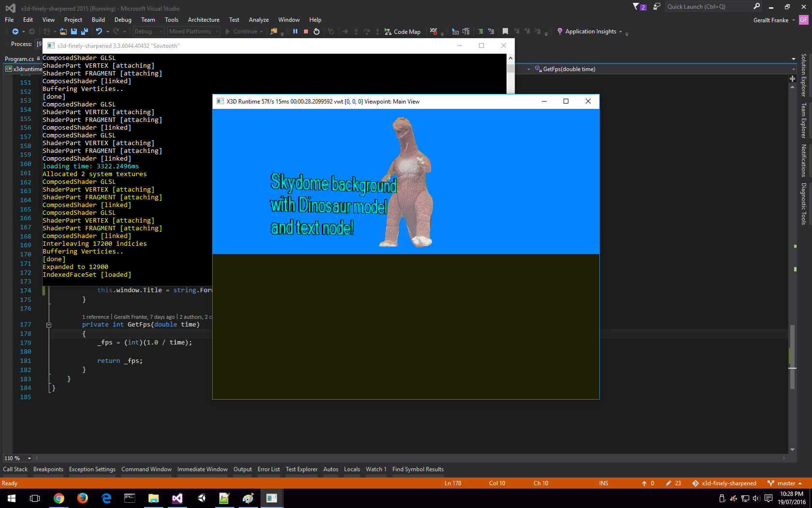Open the Help menu
This screenshot has width=812, height=508.
tap(315, 20)
